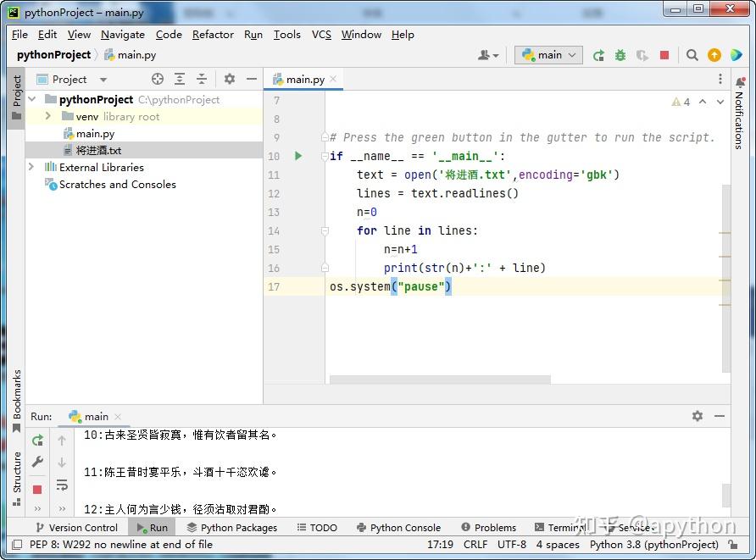
Task: Toggle soft-wrap in the Run console
Action: click(62, 485)
